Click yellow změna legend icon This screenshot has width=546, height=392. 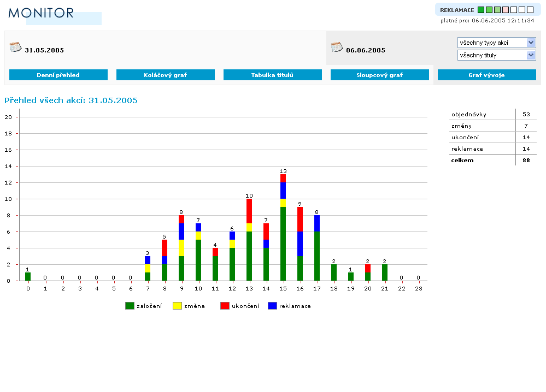click(x=177, y=306)
